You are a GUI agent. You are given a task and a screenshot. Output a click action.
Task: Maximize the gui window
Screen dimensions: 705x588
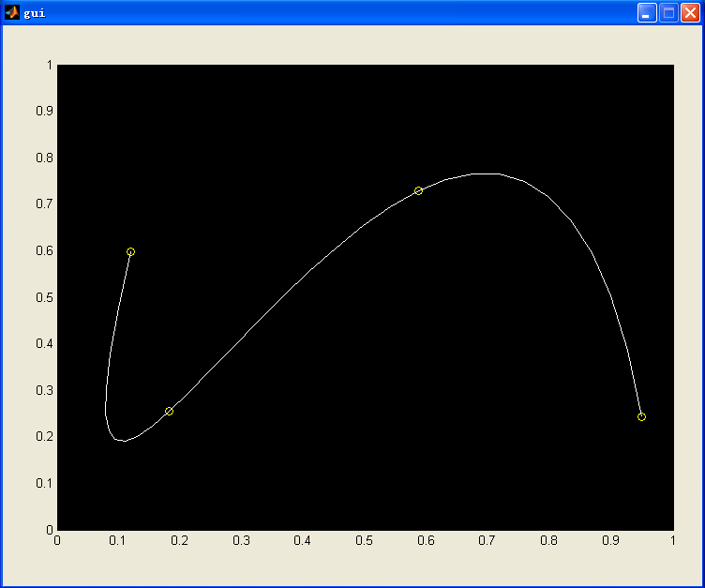668,12
